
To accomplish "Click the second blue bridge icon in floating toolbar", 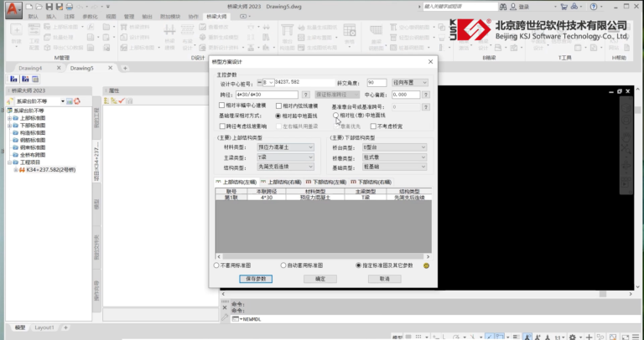I will [25, 79].
